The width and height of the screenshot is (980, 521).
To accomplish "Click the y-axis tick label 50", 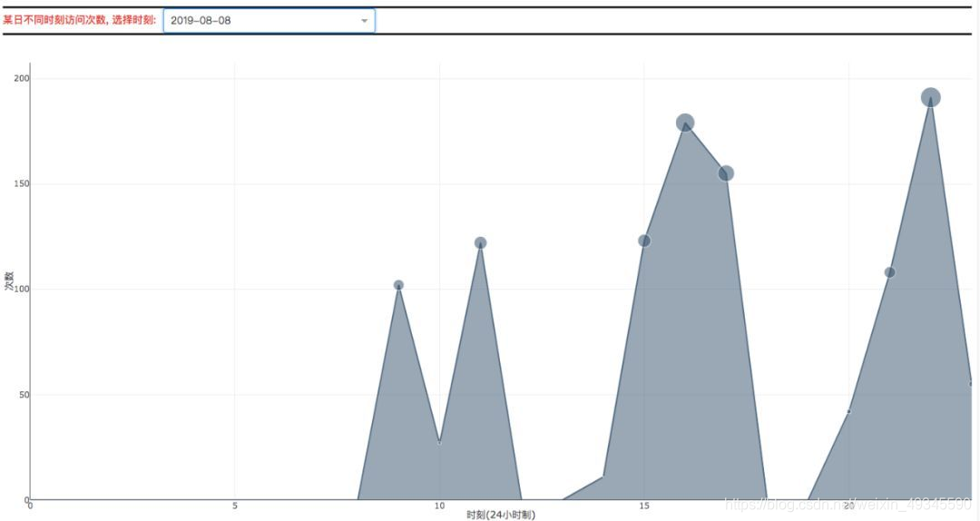I will pyautogui.click(x=24, y=395).
